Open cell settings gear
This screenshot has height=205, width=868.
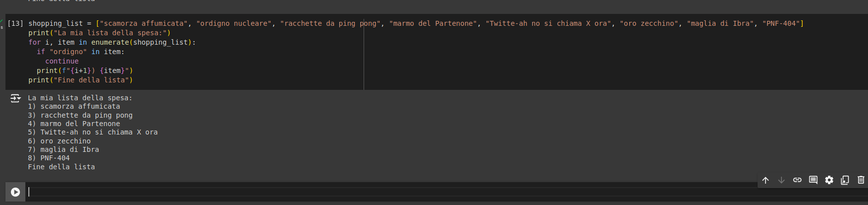click(x=829, y=180)
